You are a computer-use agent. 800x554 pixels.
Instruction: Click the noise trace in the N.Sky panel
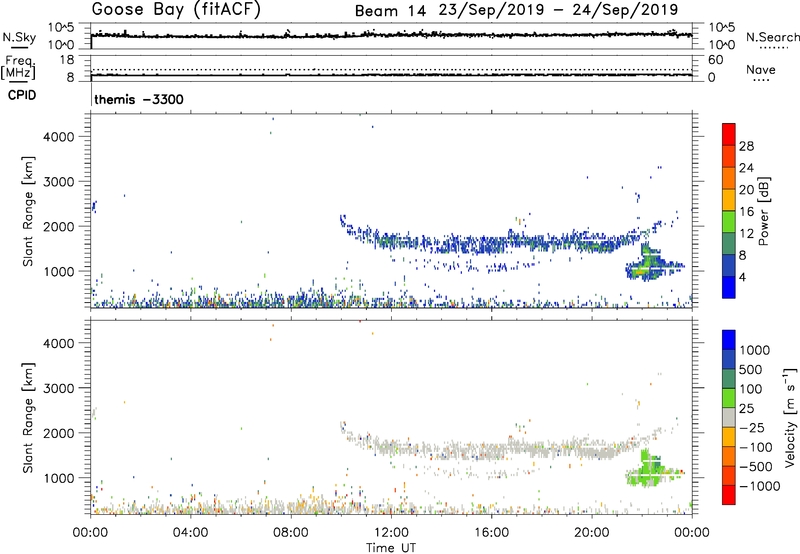pyautogui.click(x=391, y=35)
